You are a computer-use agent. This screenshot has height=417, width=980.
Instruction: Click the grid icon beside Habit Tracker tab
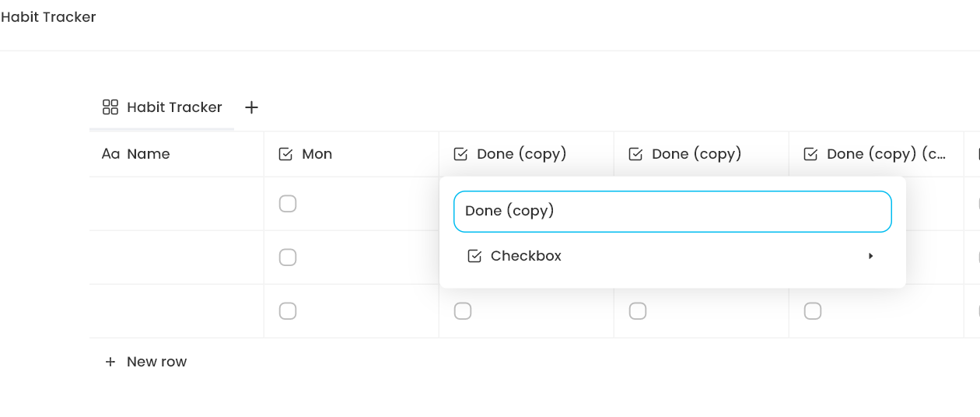[110, 107]
